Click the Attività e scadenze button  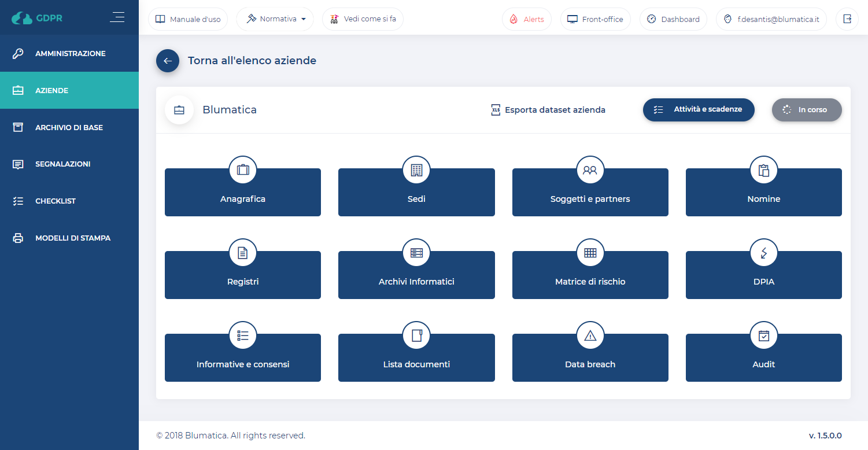click(699, 110)
